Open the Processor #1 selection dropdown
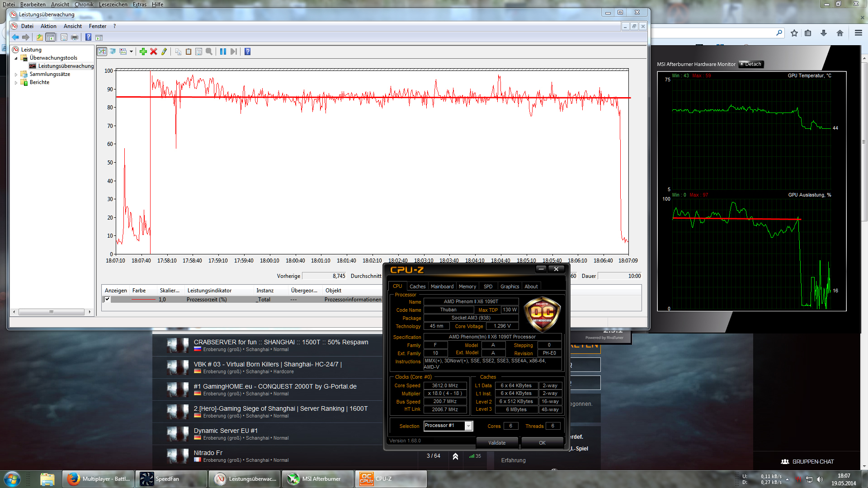Image resolution: width=868 pixels, height=488 pixels. click(468, 426)
